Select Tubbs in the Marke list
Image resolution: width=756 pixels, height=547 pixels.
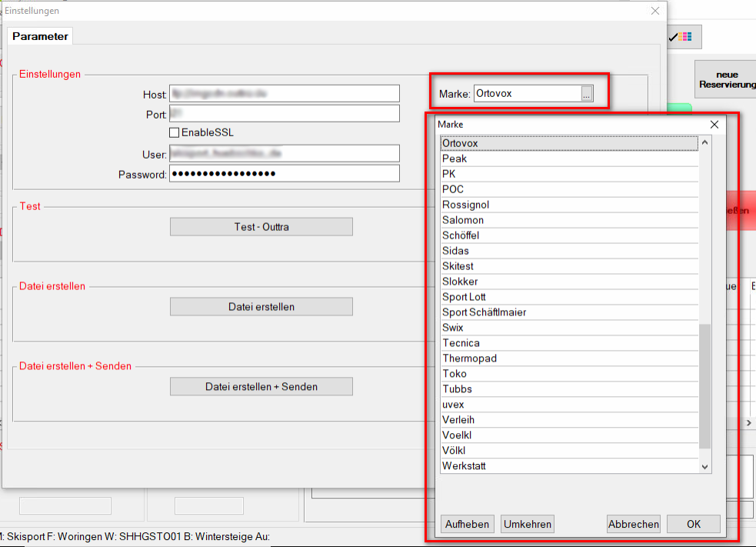tap(569, 389)
